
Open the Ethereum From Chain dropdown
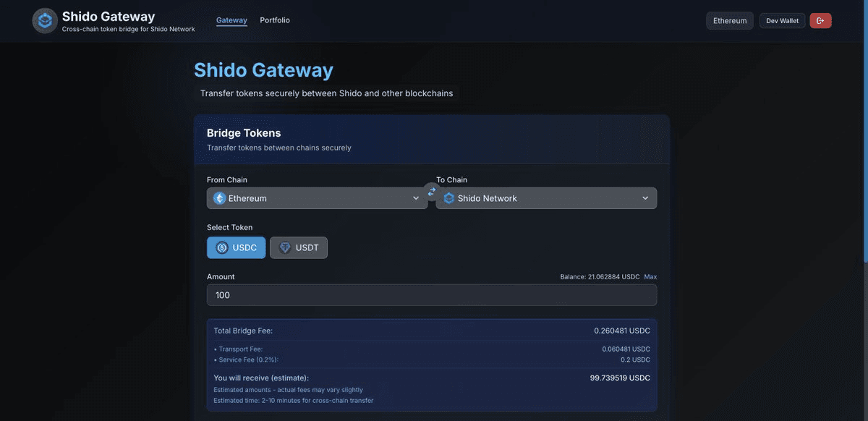[x=318, y=198]
